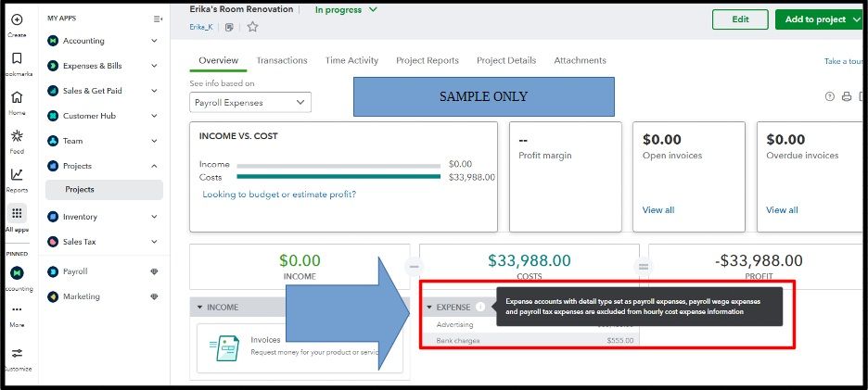Image resolution: width=868 pixels, height=390 pixels.
Task: Select the All apps grid icon
Action: click(x=18, y=213)
